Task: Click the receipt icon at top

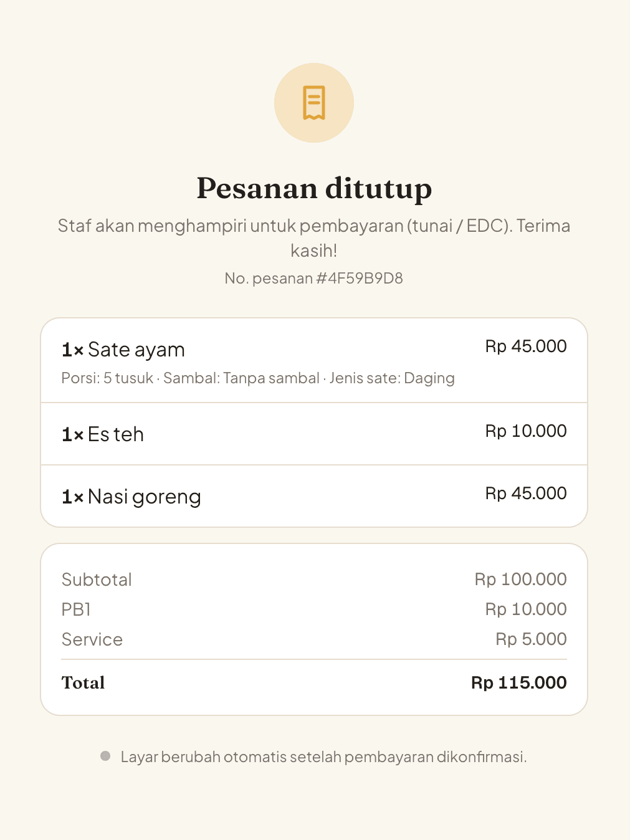Action: pos(314,103)
